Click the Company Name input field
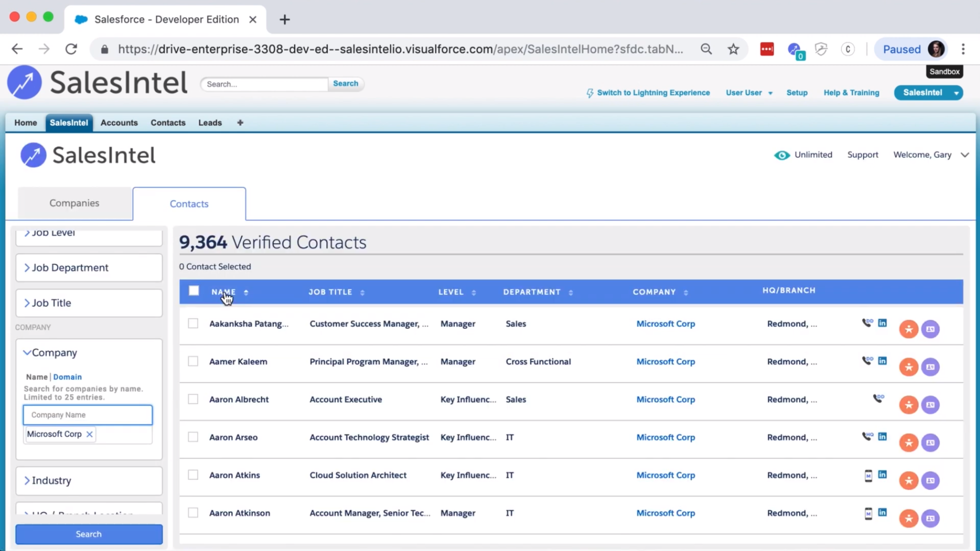 point(88,414)
